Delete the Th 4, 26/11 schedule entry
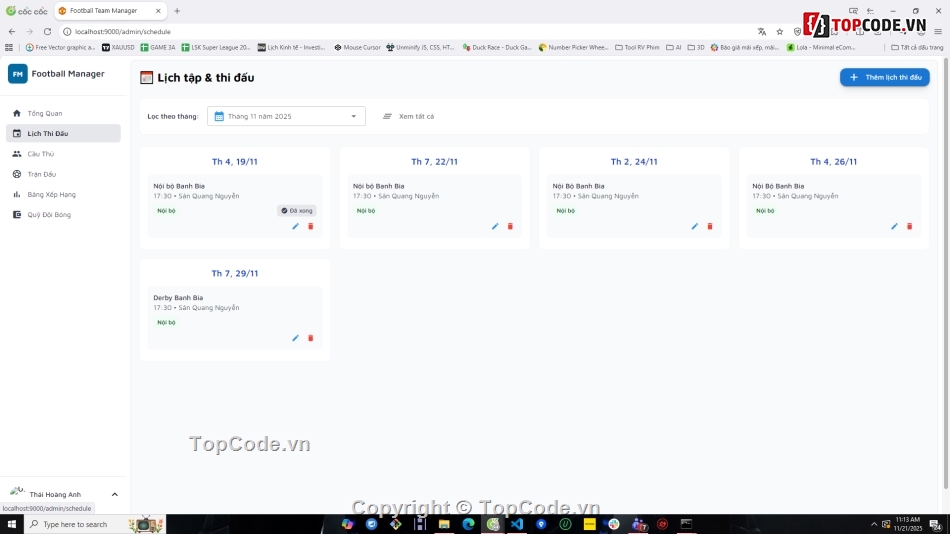The height and width of the screenshot is (534, 950). pyautogui.click(x=909, y=226)
